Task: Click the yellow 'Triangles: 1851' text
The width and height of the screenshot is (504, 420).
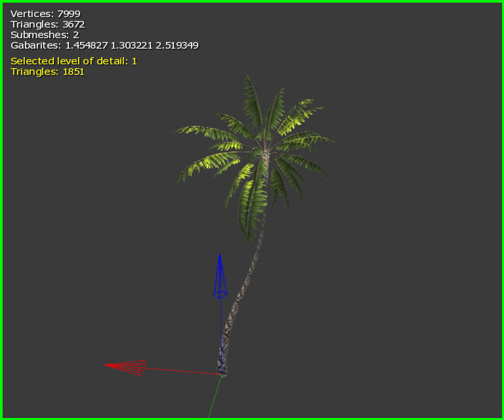Action: pos(47,72)
